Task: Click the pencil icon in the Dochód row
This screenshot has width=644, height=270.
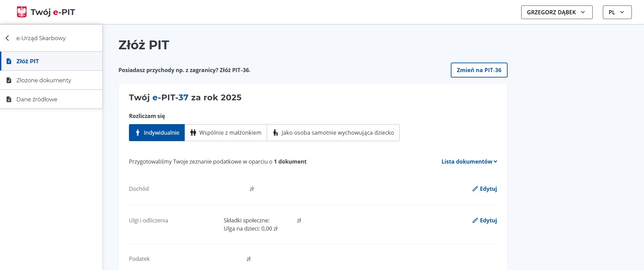Action: pyautogui.click(x=475, y=189)
